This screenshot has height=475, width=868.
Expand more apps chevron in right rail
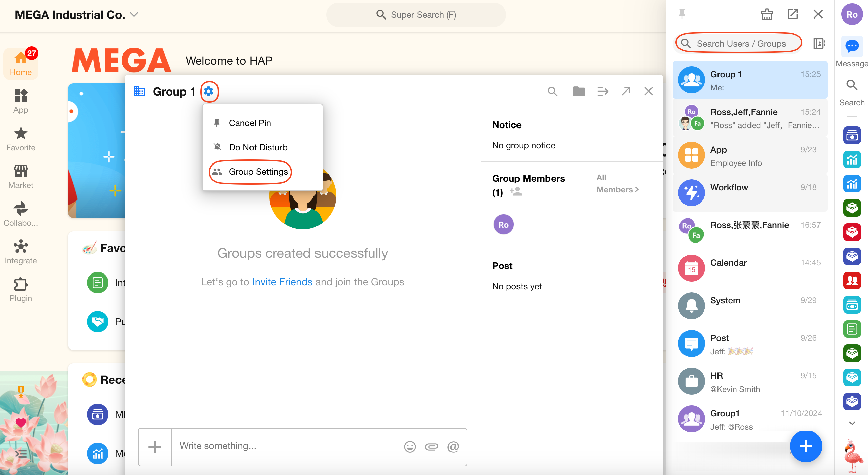coord(852,423)
